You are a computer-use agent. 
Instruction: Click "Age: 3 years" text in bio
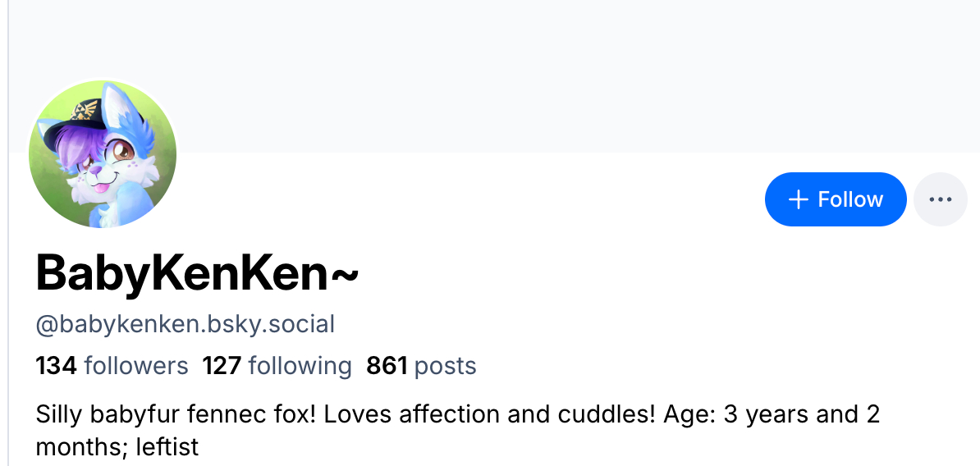(736, 413)
